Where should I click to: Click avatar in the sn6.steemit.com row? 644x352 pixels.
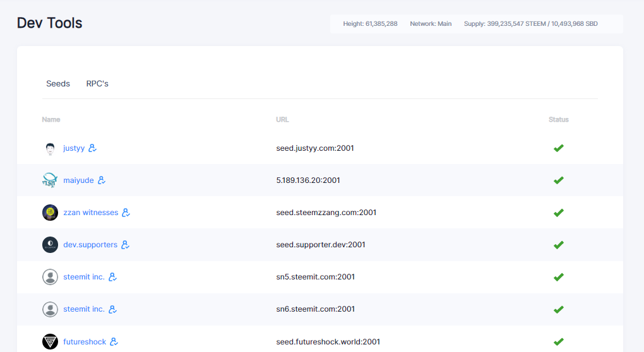point(50,309)
